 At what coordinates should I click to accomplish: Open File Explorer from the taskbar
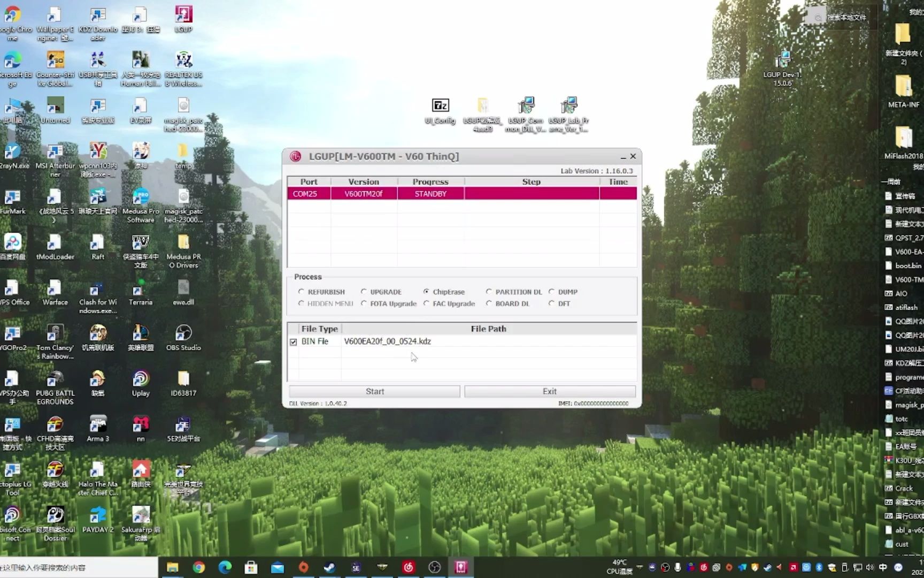[172, 567]
